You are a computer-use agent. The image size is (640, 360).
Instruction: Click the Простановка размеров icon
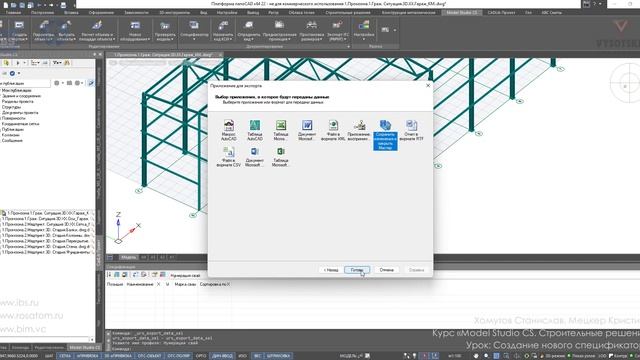click(311, 31)
